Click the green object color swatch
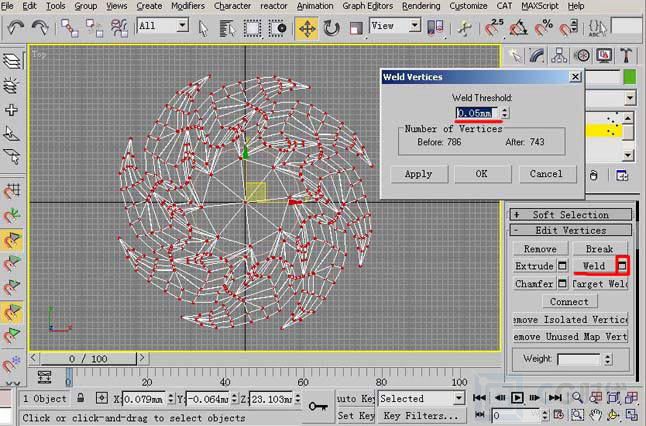This screenshot has height=426, width=646. tap(630, 77)
